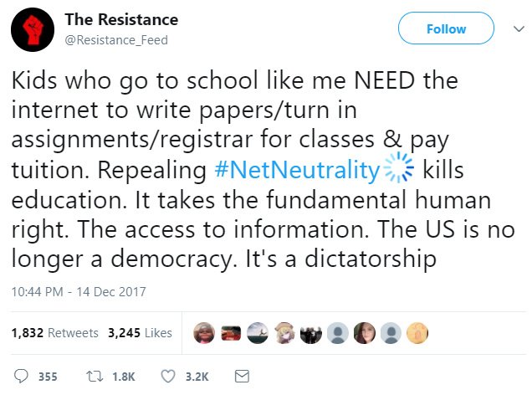Click the first liker avatar in the row

click(x=204, y=332)
